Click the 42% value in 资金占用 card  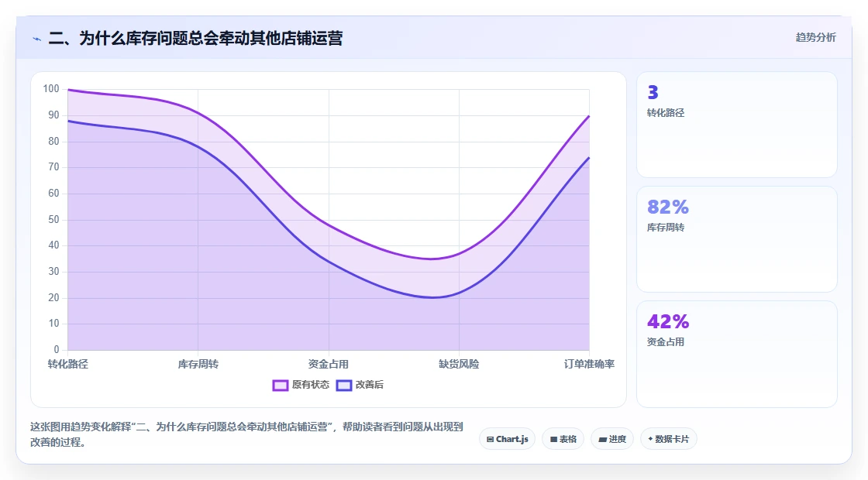[668, 321]
